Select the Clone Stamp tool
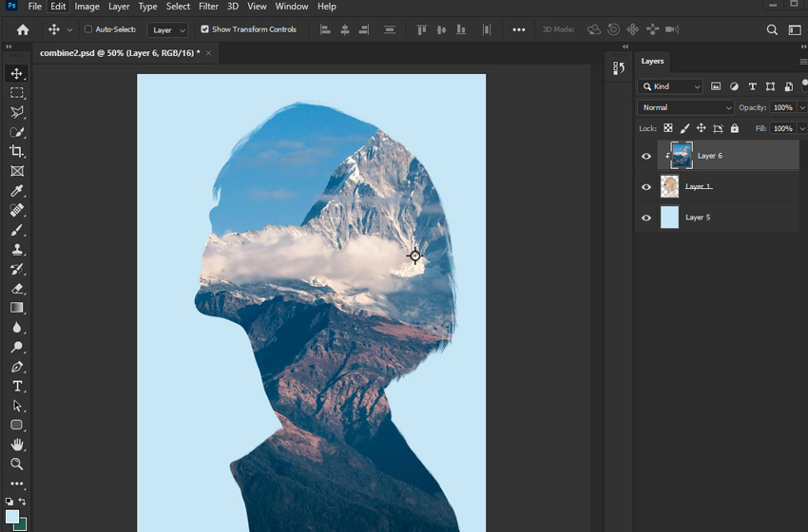 pos(16,249)
